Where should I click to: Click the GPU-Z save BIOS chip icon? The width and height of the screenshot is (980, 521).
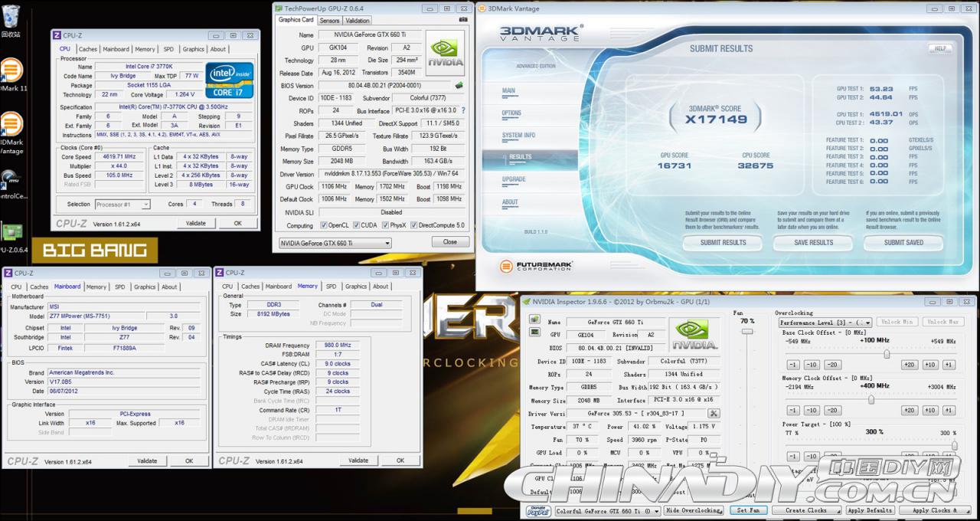pos(459,85)
